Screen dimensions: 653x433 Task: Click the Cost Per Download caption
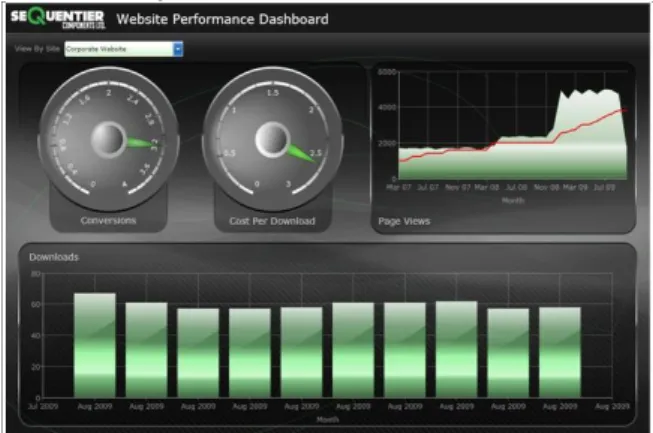[272, 221]
